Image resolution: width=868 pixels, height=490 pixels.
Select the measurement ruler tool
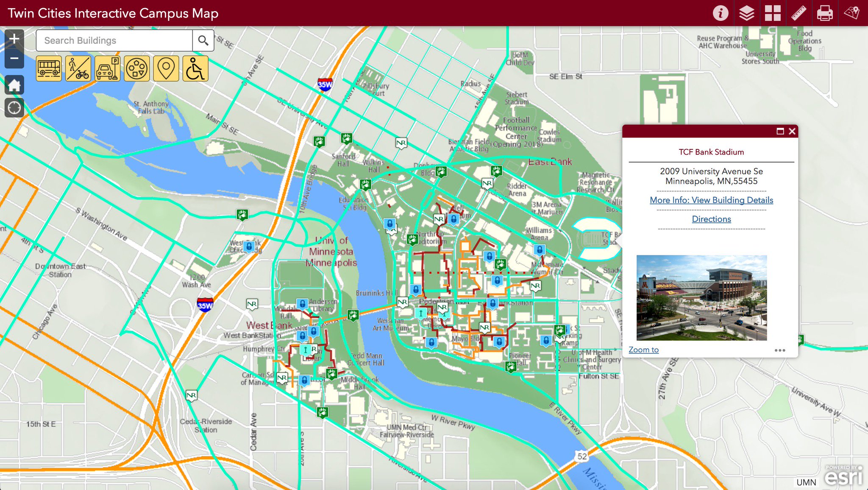tap(798, 13)
